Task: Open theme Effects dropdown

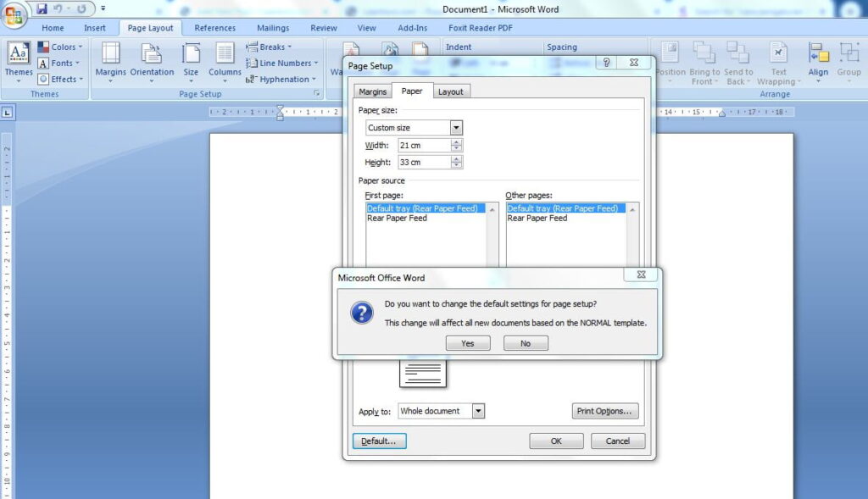Action: point(61,79)
